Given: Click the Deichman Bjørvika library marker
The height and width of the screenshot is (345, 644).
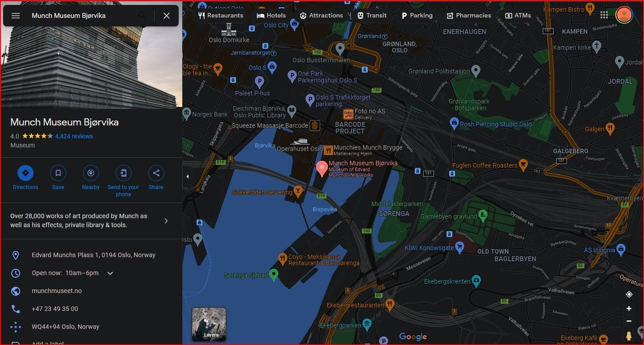Looking at the screenshot, I should (292, 110).
